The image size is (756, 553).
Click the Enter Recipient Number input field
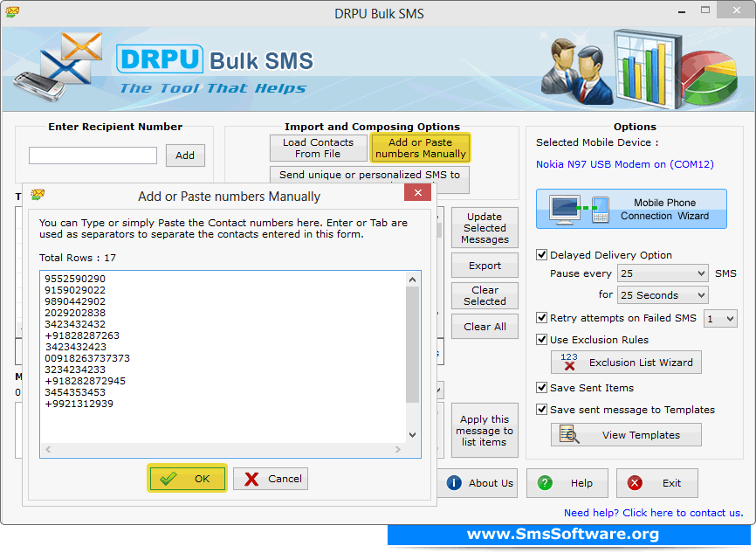pos(93,156)
